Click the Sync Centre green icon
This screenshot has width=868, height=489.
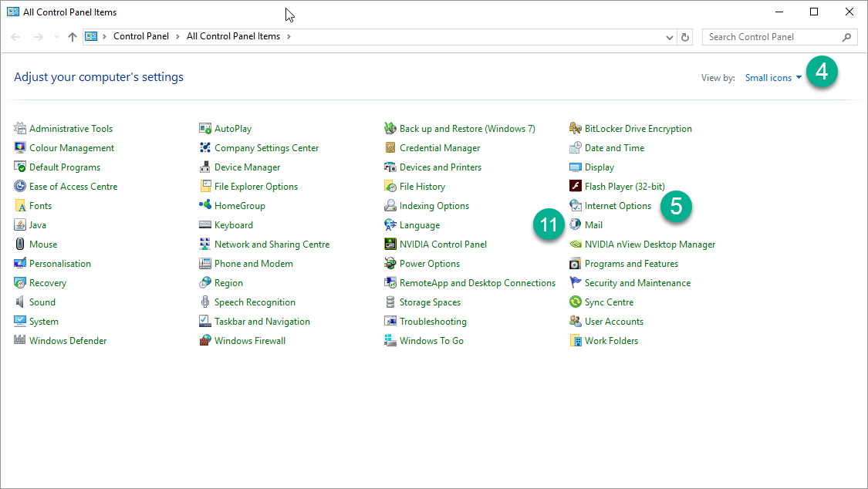(575, 302)
